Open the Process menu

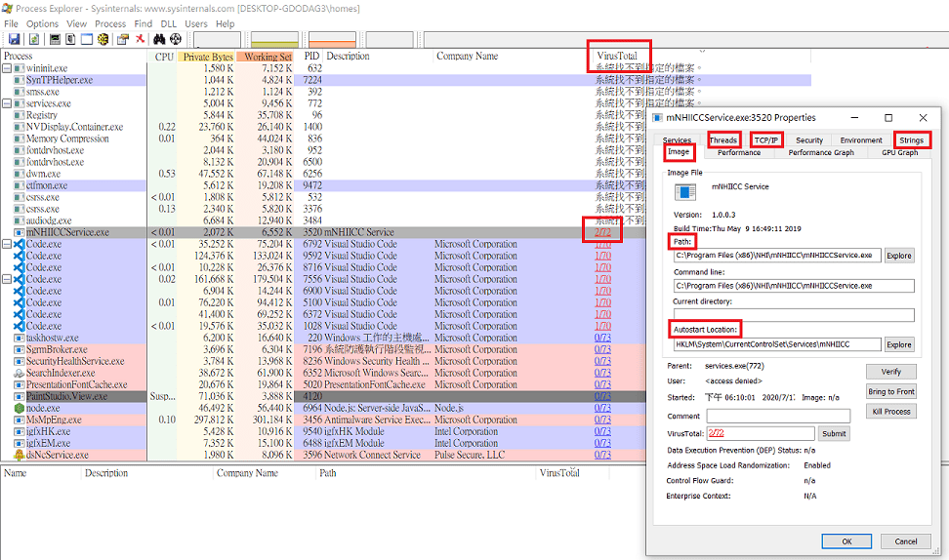click(x=110, y=23)
